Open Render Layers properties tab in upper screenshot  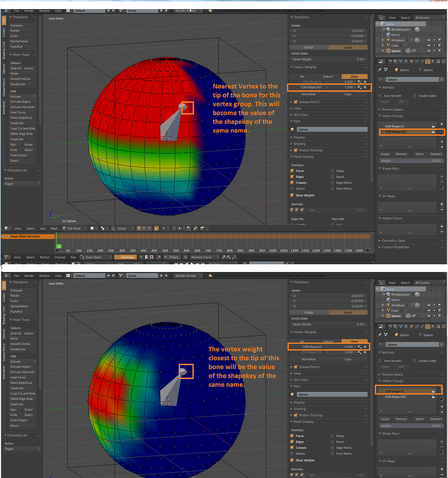[x=395, y=61]
